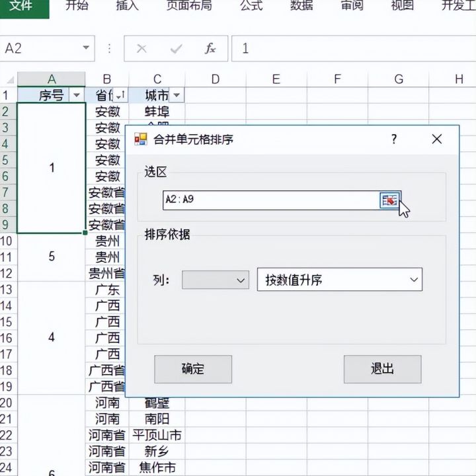Image resolution: width=476 pixels, height=476 pixels.
Task: Switch to the 公式 ribbon tab
Action: (x=251, y=5)
